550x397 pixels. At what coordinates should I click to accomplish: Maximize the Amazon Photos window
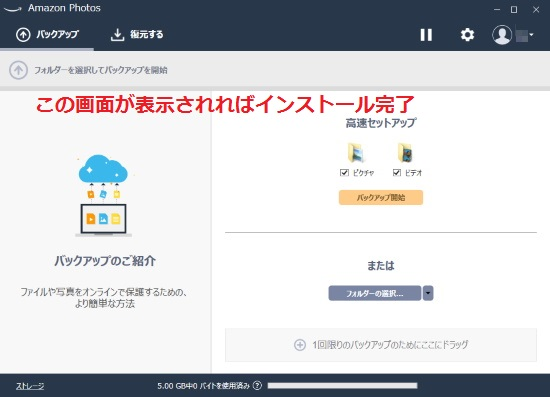(514, 9)
